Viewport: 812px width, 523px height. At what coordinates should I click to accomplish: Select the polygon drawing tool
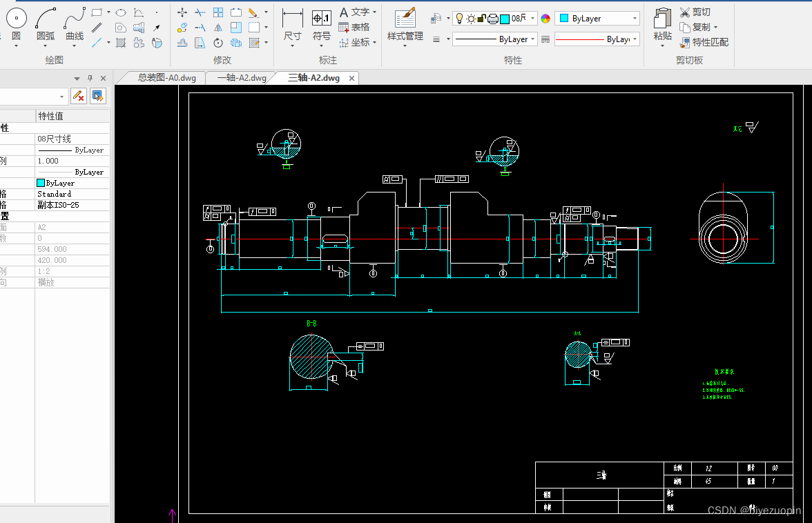tap(121, 28)
